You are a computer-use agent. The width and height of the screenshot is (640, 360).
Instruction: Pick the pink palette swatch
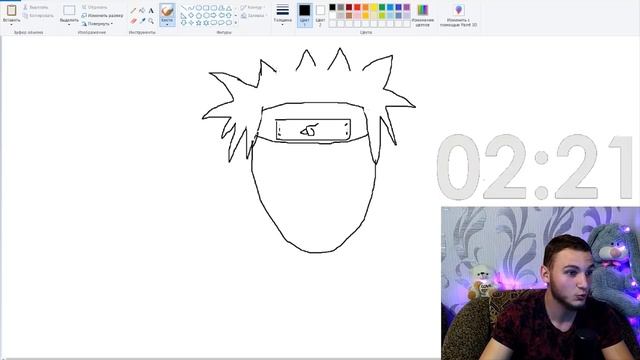357,16
